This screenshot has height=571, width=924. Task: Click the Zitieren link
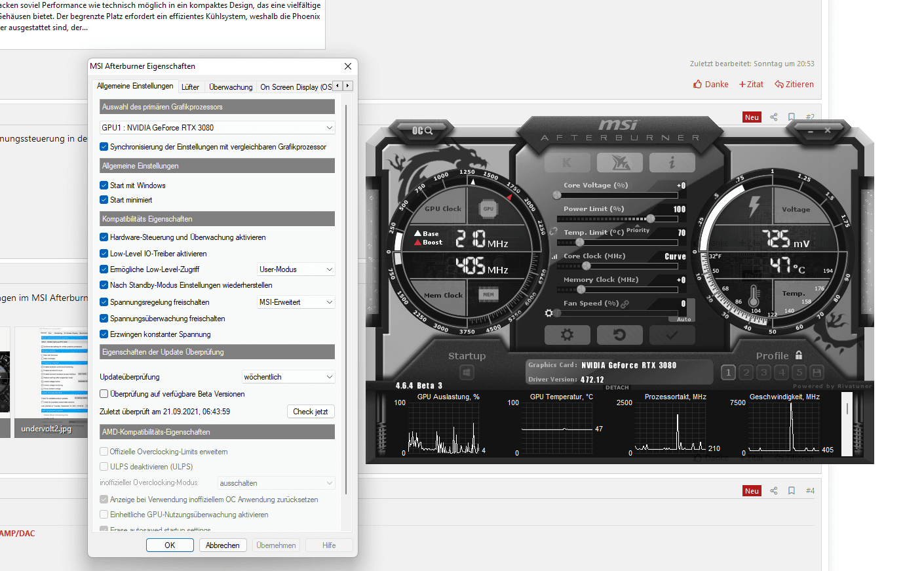point(794,84)
